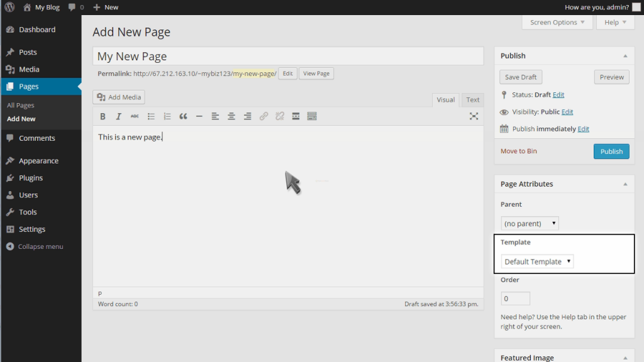Publish the new page
This screenshot has width=644, height=362.
point(611,151)
